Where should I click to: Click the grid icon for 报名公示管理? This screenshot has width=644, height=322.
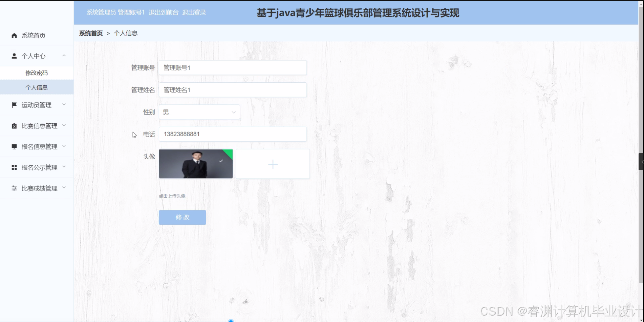(14, 167)
